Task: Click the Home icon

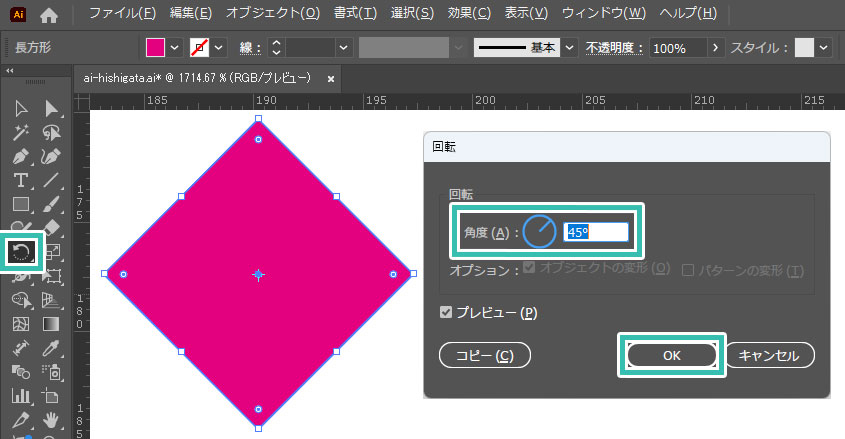Action: (49, 15)
